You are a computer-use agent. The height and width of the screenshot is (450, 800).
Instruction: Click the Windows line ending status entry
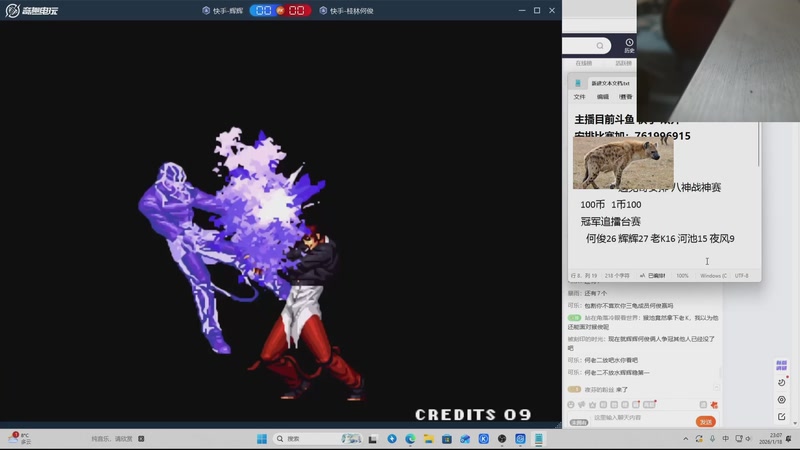pyautogui.click(x=713, y=276)
